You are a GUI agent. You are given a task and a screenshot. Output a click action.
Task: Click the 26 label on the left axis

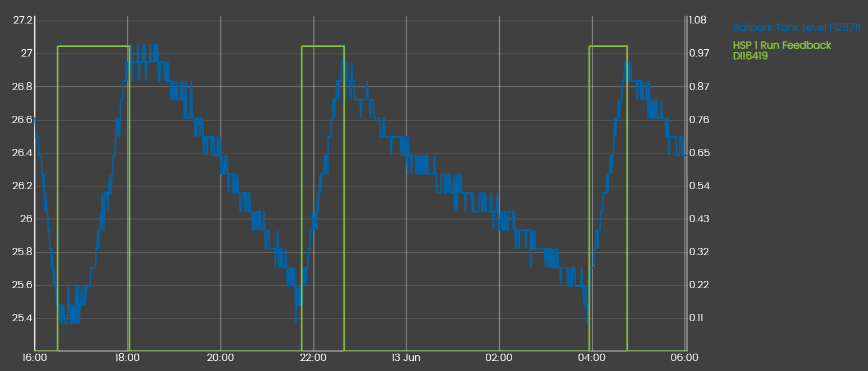(x=27, y=219)
